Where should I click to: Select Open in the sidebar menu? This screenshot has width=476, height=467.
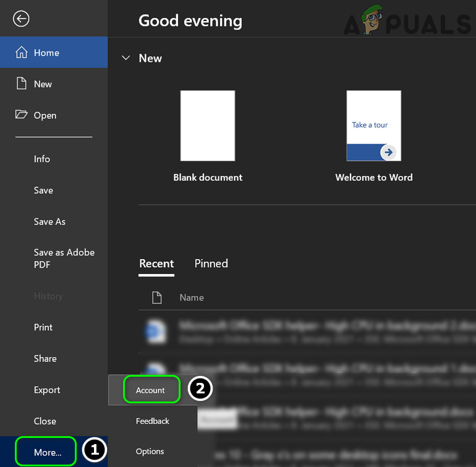click(x=54, y=115)
